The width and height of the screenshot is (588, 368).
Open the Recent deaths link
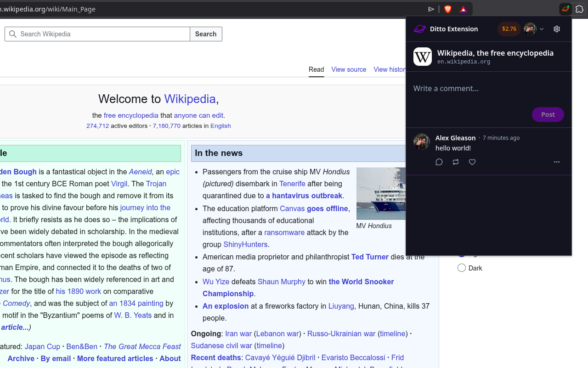(216, 357)
